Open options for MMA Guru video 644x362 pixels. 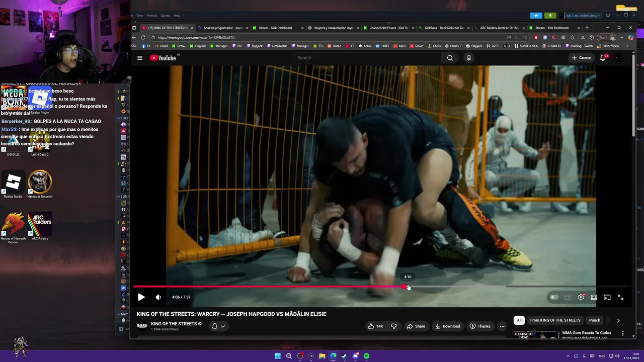click(x=623, y=333)
